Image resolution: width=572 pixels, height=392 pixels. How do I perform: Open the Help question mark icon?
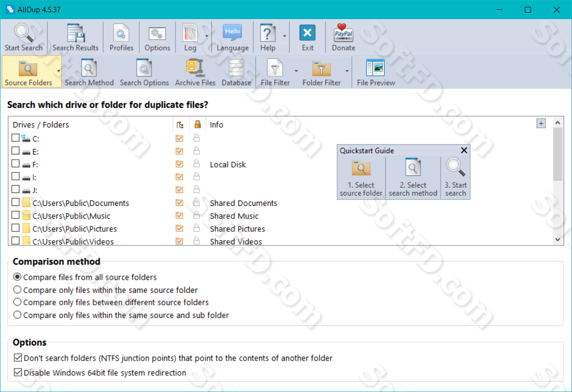point(268,33)
